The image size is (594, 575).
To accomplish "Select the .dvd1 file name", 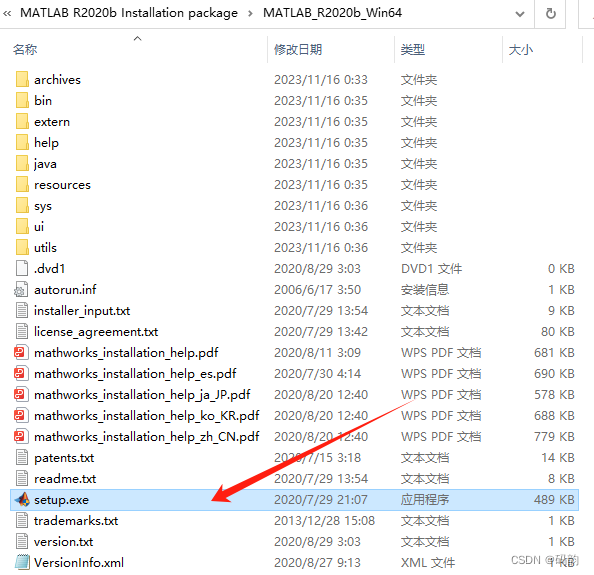I will click(50, 269).
